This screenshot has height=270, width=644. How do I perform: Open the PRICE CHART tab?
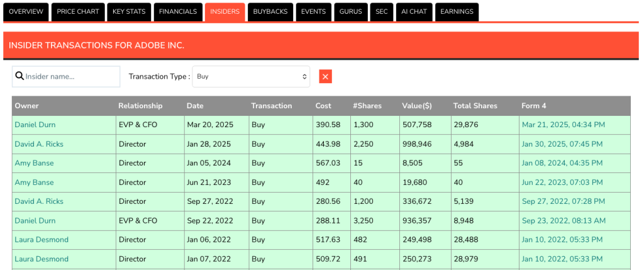click(78, 11)
